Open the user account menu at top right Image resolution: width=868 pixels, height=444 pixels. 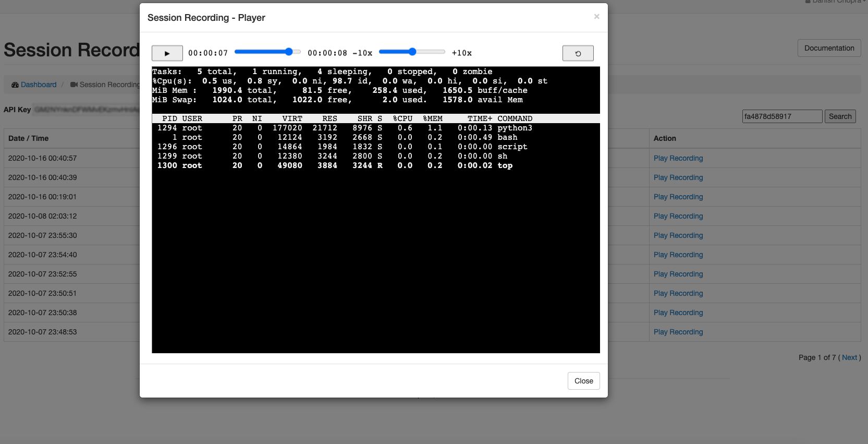click(836, 2)
